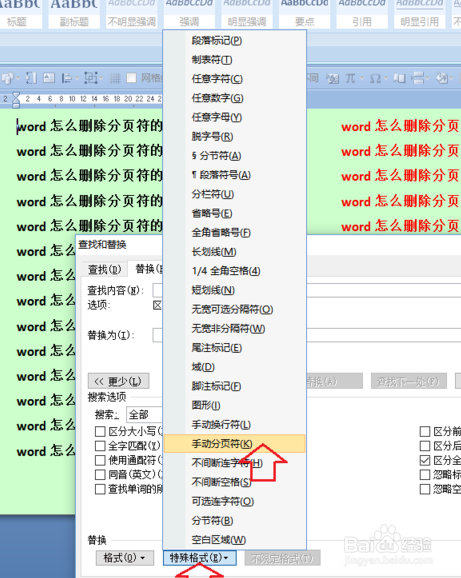461x578 pixels.
Task: Enable the 区分后 checkbox
Action: [x=425, y=446]
